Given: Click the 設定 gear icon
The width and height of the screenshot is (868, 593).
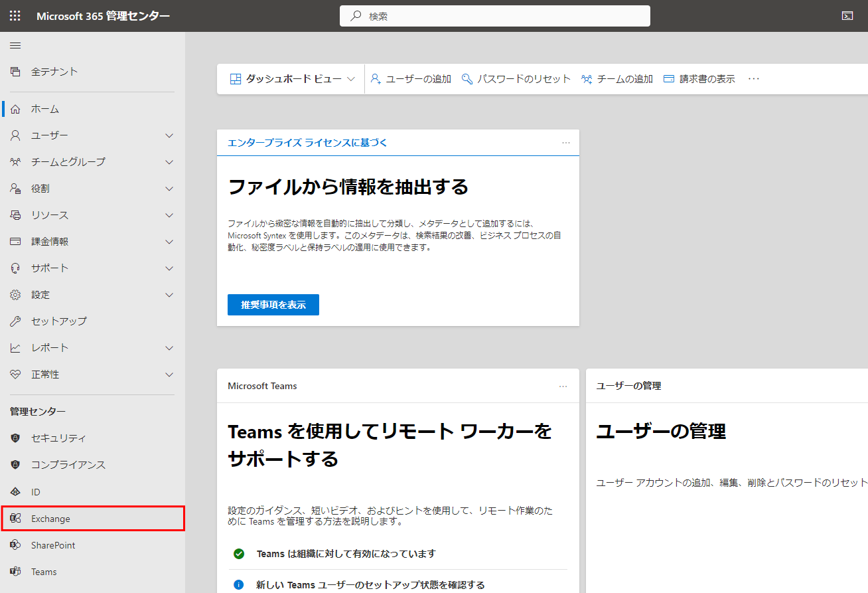Looking at the screenshot, I should tap(15, 295).
